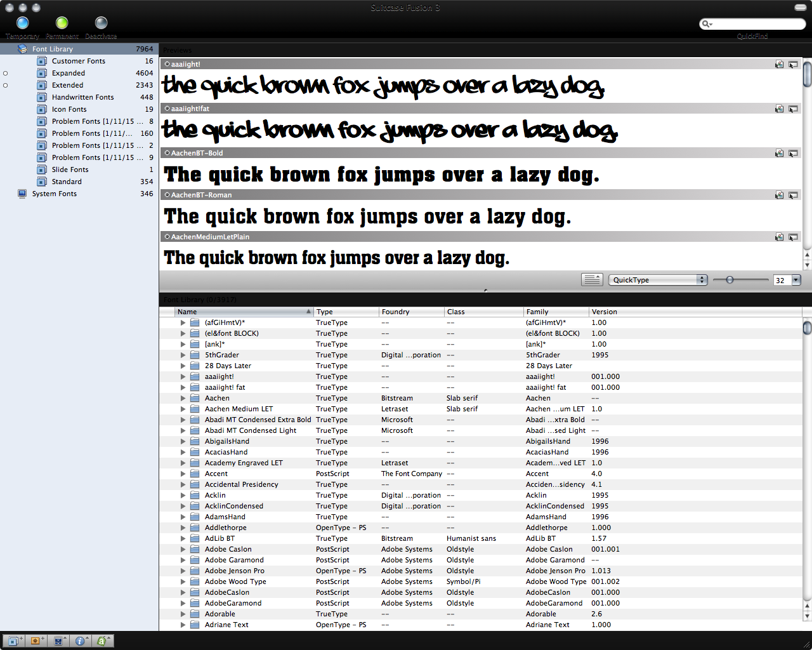The height and width of the screenshot is (650, 812).
Task: Sort by the Family column header
Action: pyautogui.click(x=556, y=312)
